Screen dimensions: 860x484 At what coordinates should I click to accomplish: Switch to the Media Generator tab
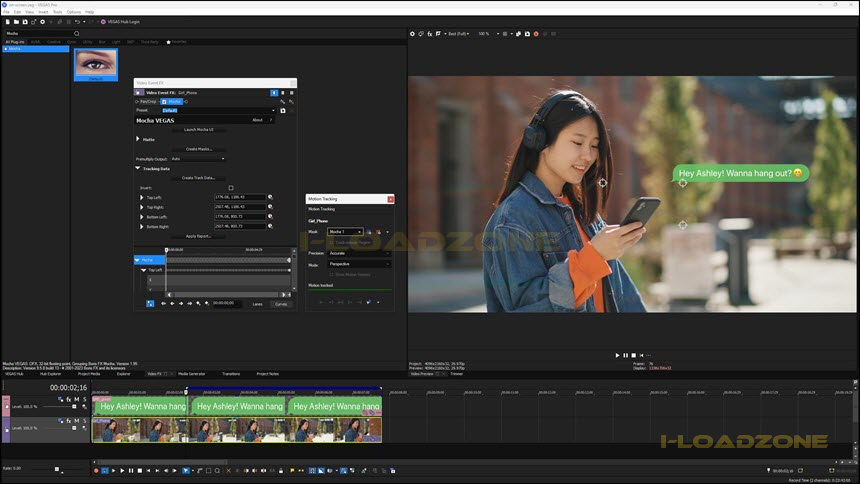tap(191, 374)
